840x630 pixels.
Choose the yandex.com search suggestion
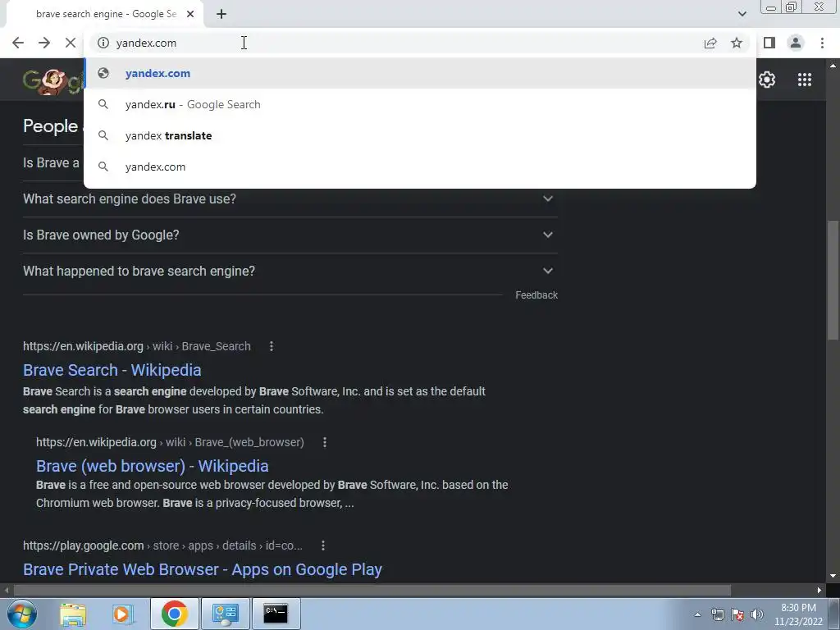click(x=420, y=167)
